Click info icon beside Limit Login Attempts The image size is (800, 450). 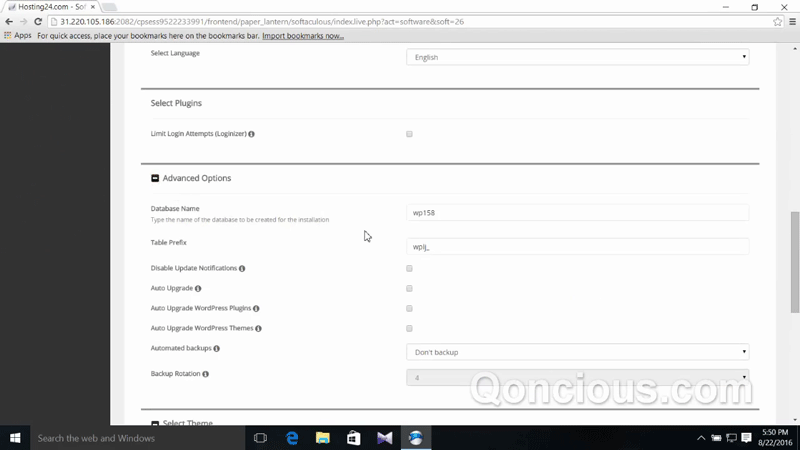click(251, 134)
